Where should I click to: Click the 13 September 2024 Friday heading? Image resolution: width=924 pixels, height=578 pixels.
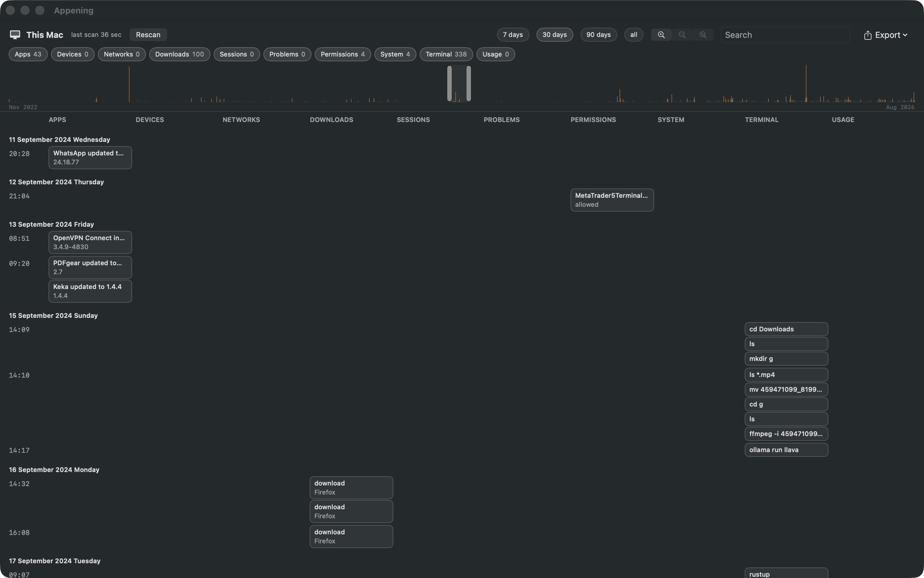[x=52, y=224]
